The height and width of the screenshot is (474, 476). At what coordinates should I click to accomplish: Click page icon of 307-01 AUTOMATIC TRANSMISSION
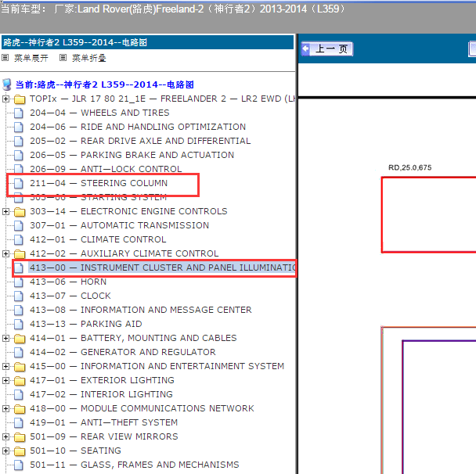coord(19,225)
